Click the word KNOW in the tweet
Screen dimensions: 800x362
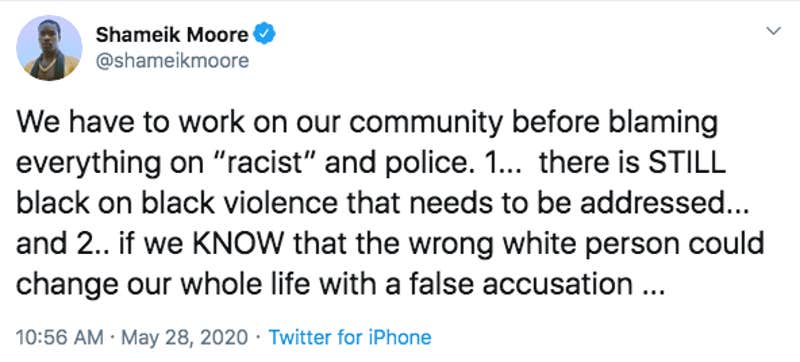[240, 244]
